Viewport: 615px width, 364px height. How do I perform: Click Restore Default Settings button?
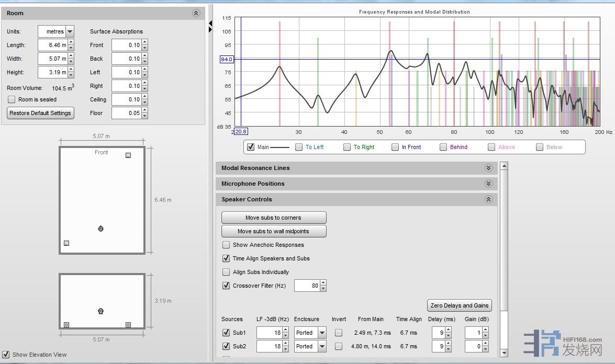point(40,113)
